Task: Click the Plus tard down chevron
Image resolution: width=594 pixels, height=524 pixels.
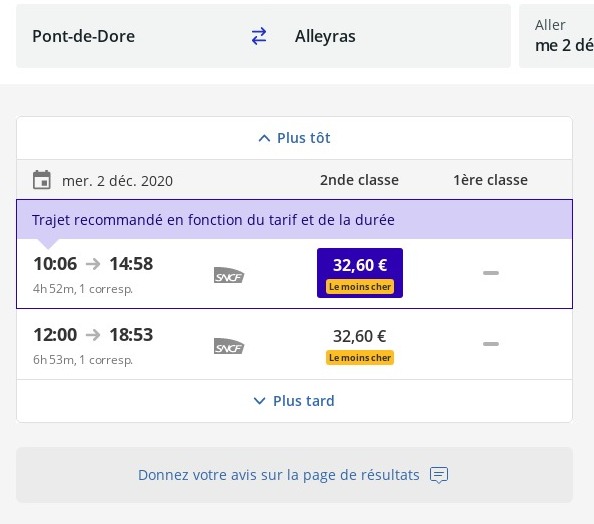Action: pyautogui.click(x=259, y=401)
